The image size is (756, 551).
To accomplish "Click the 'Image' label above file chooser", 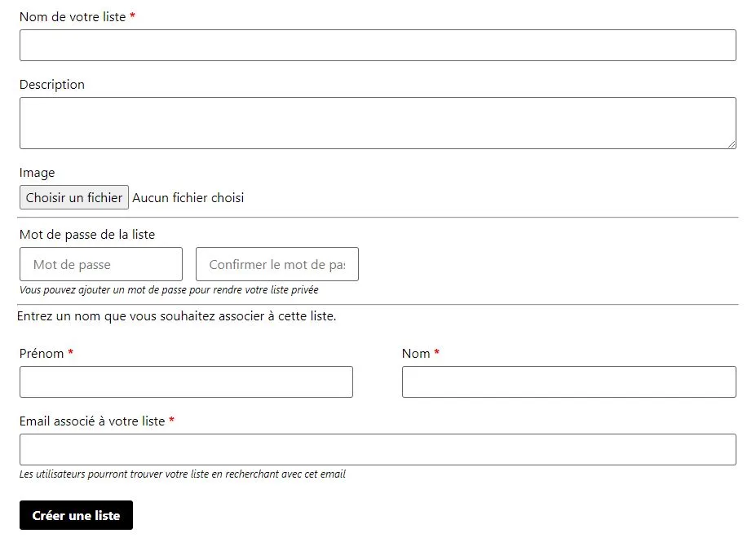I will (38, 173).
